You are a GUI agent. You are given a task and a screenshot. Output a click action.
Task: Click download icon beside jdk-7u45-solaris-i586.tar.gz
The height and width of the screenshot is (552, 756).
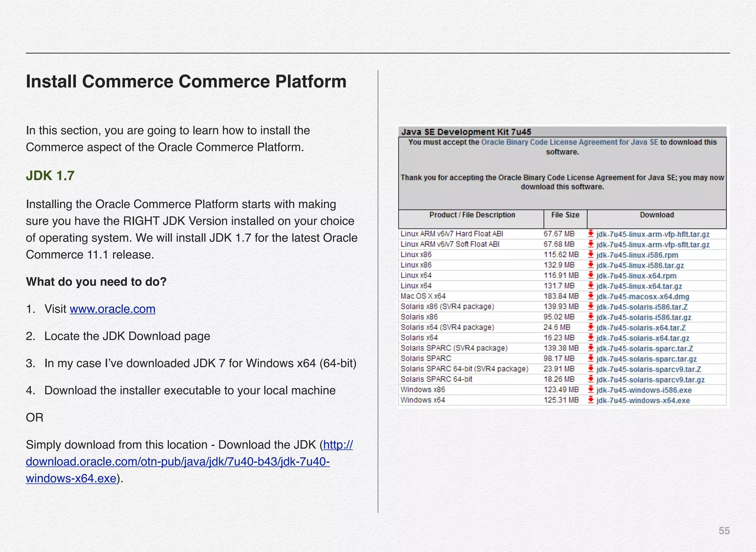(591, 317)
